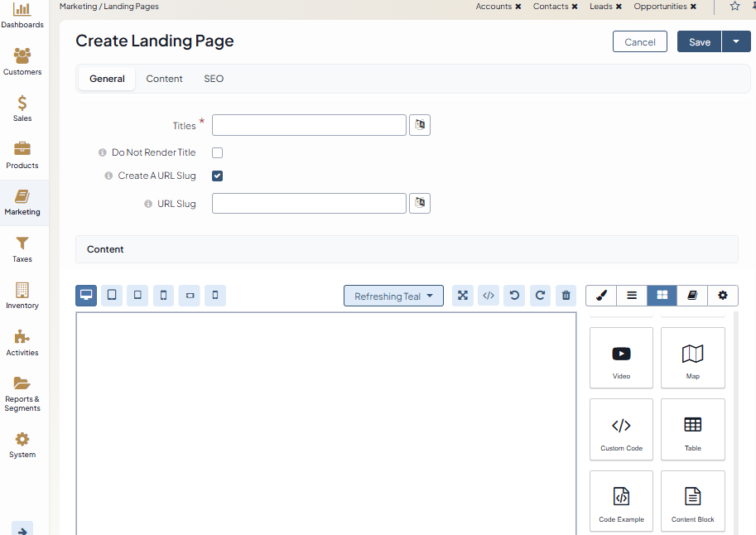The width and height of the screenshot is (756, 535).
Task: Click the redo arrow icon
Action: tap(540, 296)
